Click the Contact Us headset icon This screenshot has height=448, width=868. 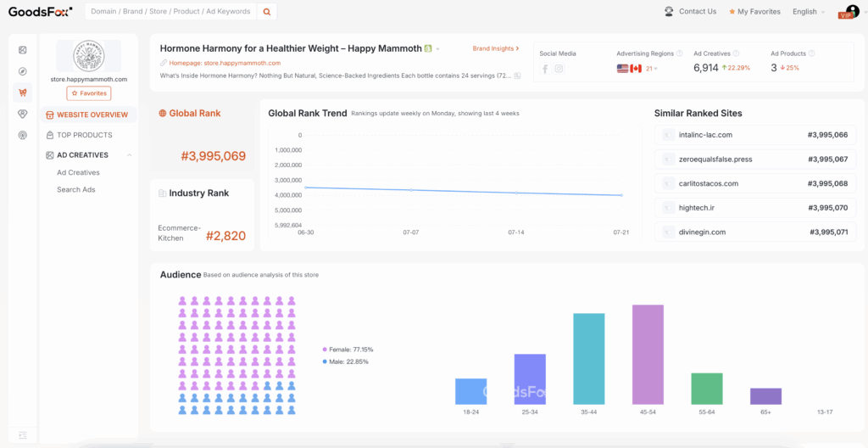tap(669, 11)
